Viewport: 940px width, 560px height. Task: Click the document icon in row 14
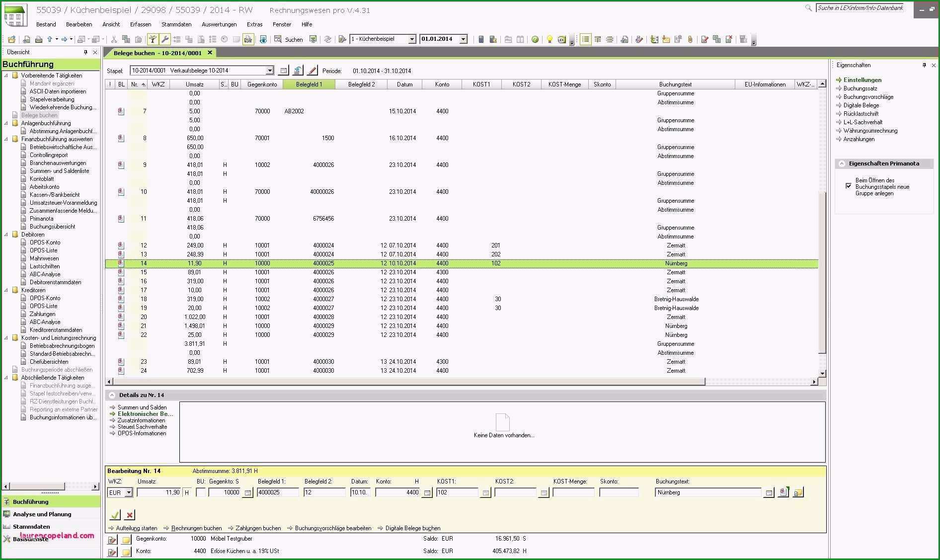(121, 263)
